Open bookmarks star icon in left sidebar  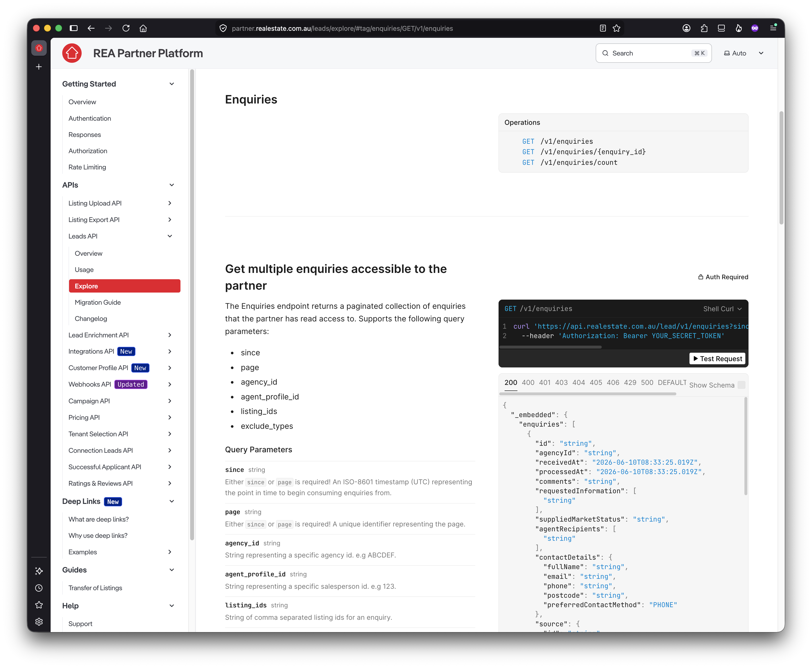(39, 605)
